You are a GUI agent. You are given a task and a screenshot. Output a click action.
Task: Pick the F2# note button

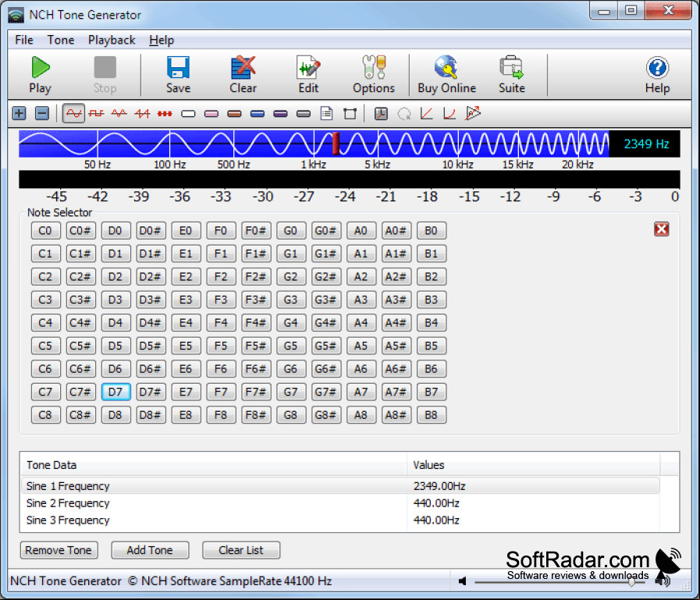[256, 277]
